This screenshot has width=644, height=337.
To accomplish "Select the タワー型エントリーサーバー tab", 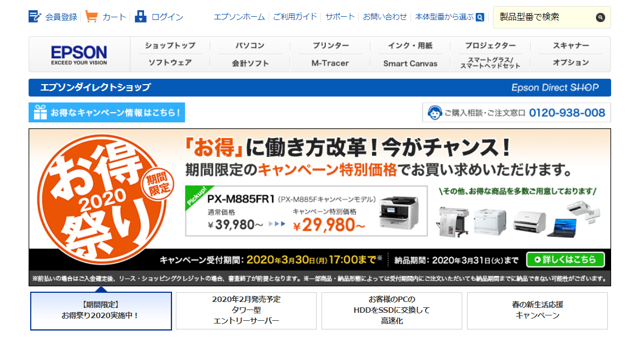I will tap(246, 311).
